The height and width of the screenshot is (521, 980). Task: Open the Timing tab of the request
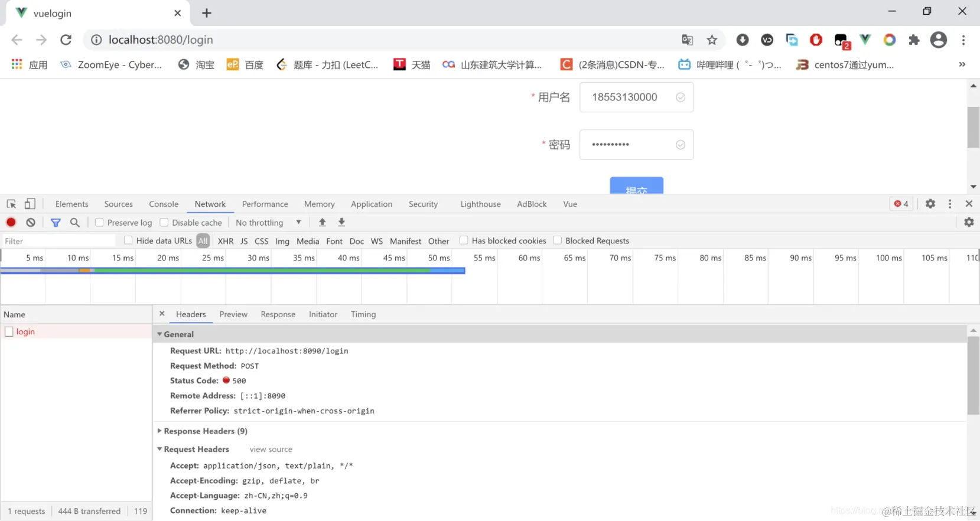coord(363,314)
